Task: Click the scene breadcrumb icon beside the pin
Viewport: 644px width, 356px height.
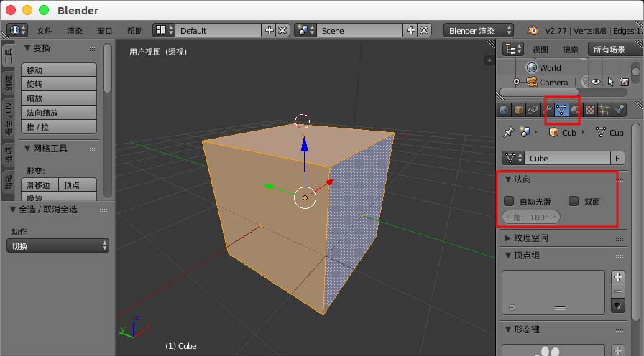Action: tap(525, 132)
